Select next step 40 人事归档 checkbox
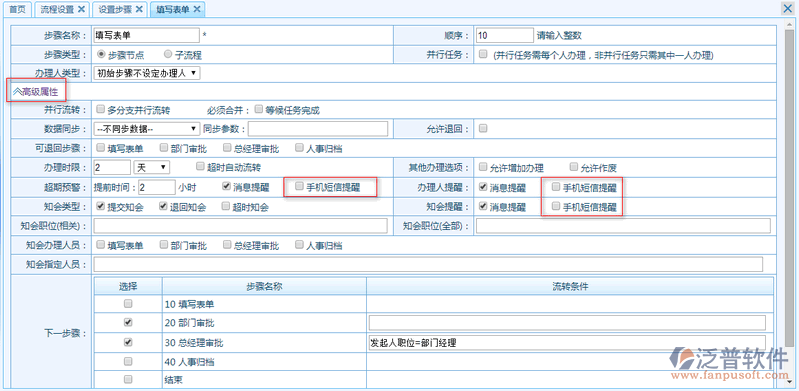 [x=128, y=361]
